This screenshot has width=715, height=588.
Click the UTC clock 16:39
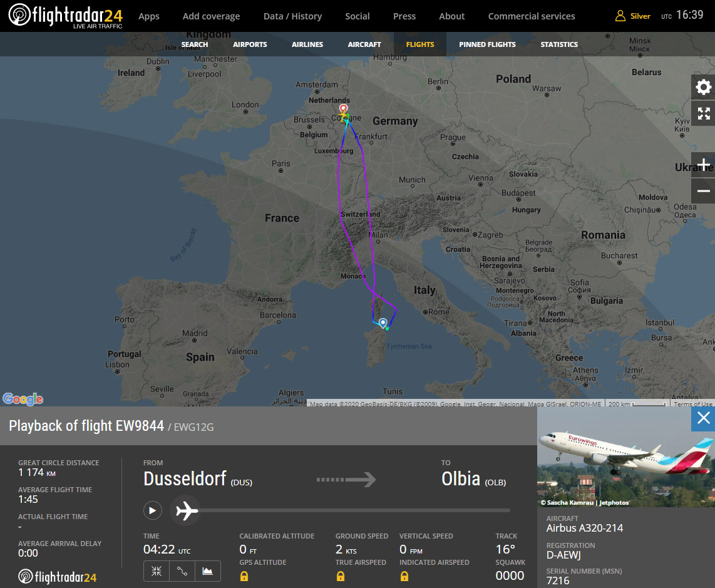pyautogui.click(x=682, y=15)
